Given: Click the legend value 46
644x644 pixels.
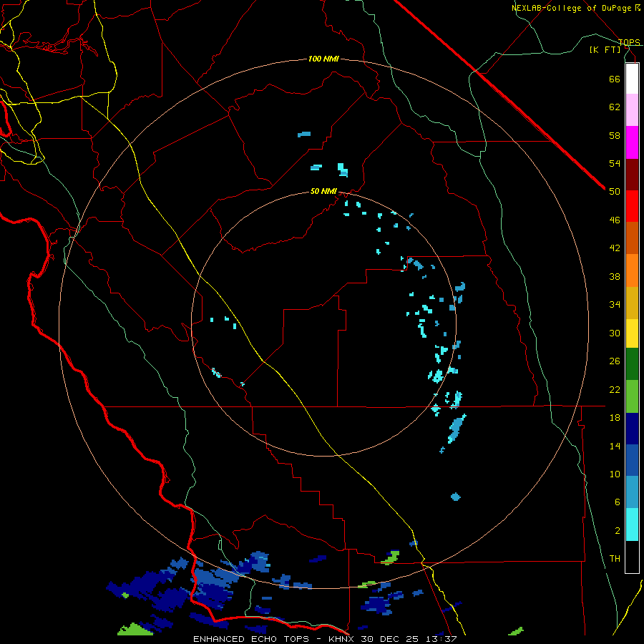Looking at the screenshot, I should 615,220.
